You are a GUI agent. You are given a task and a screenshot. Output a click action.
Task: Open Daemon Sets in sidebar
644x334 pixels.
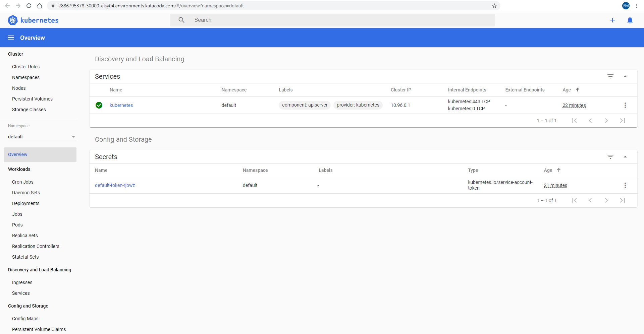pyautogui.click(x=26, y=193)
